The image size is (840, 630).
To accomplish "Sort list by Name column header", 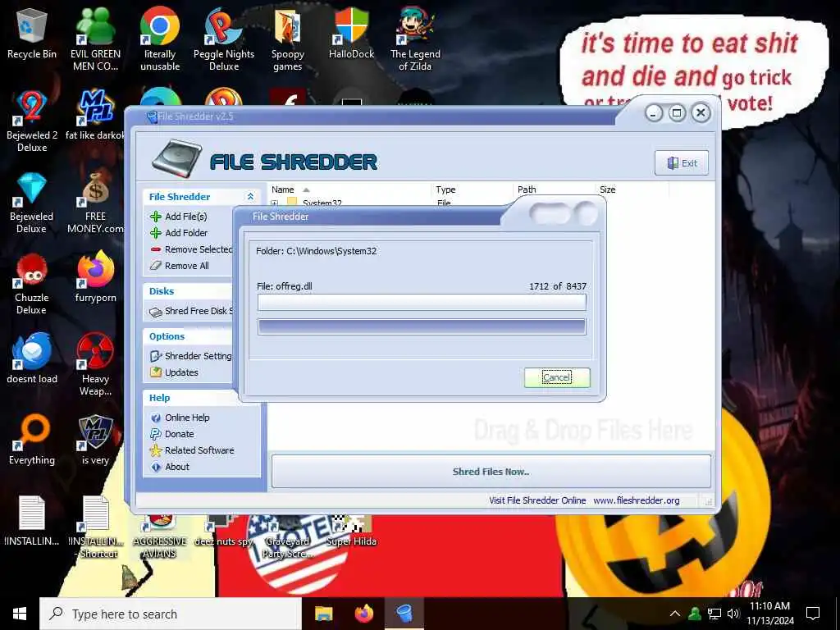I will pyautogui.click(x=349, y=189).
